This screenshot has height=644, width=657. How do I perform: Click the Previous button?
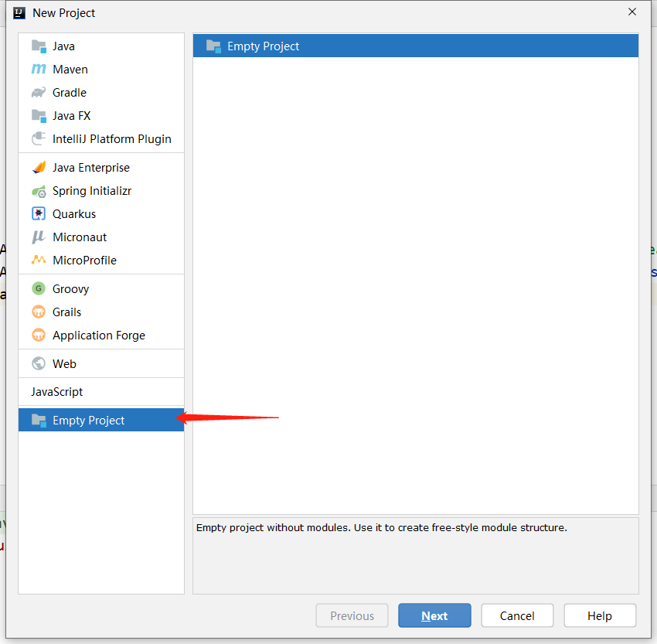352,615
